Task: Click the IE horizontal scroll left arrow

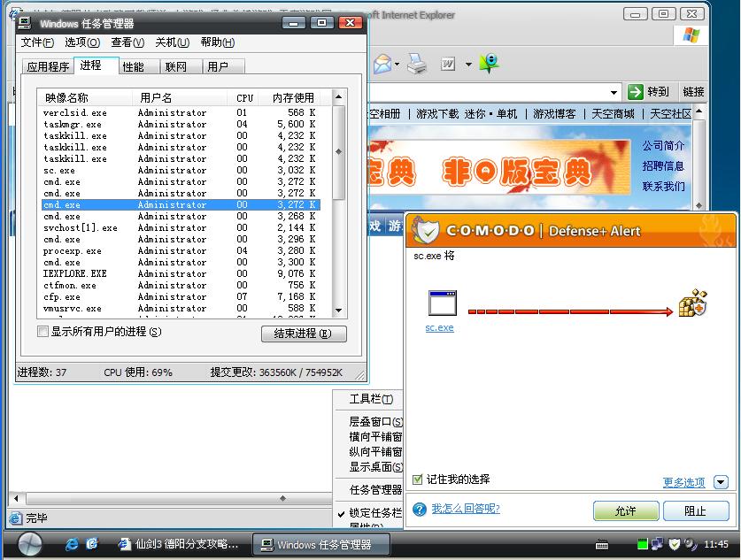Action: click(x=17, y=499)
